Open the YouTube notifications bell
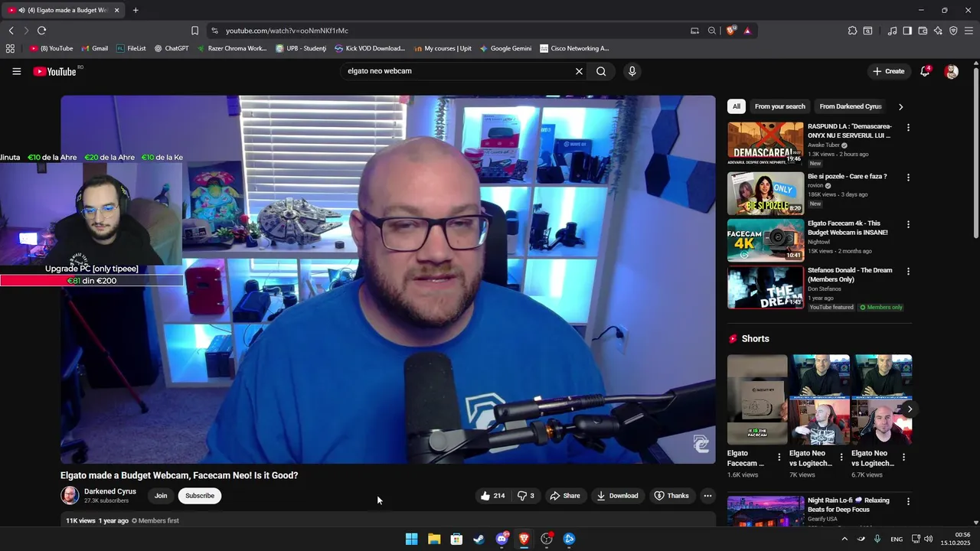Image resolution: width=980 pixels, height=551 pixels. pos(926,71)
